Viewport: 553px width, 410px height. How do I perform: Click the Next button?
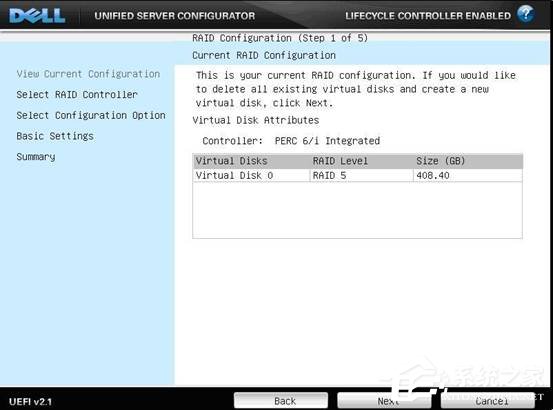tap(383, 401)
